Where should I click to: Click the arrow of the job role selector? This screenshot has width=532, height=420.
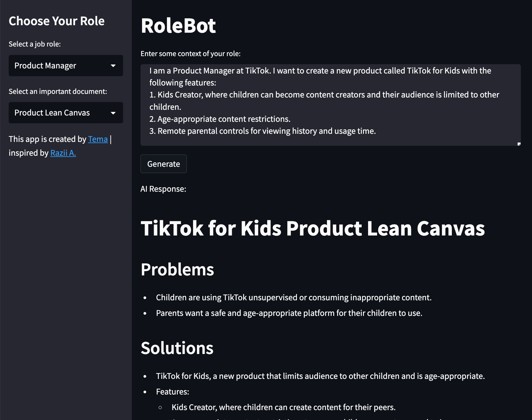(113, 66)
